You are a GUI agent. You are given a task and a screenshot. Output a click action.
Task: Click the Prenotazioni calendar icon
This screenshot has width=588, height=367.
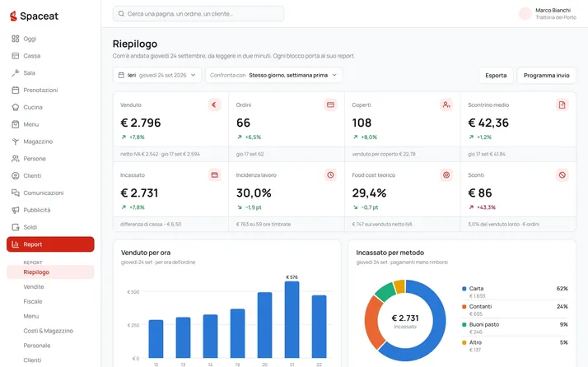[16, 90]
